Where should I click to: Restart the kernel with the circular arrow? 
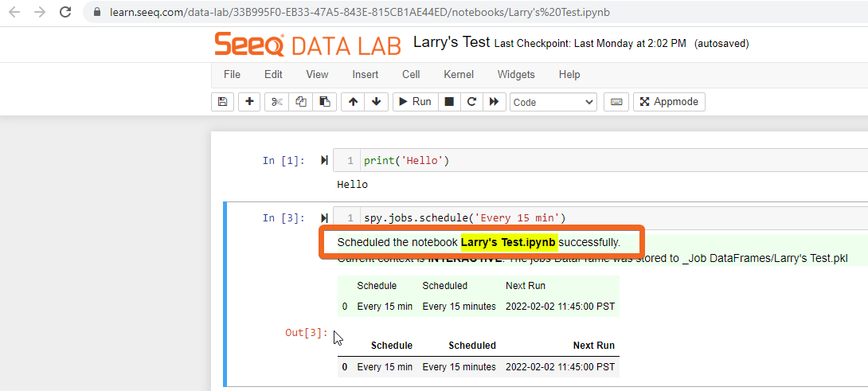point(471,102)
